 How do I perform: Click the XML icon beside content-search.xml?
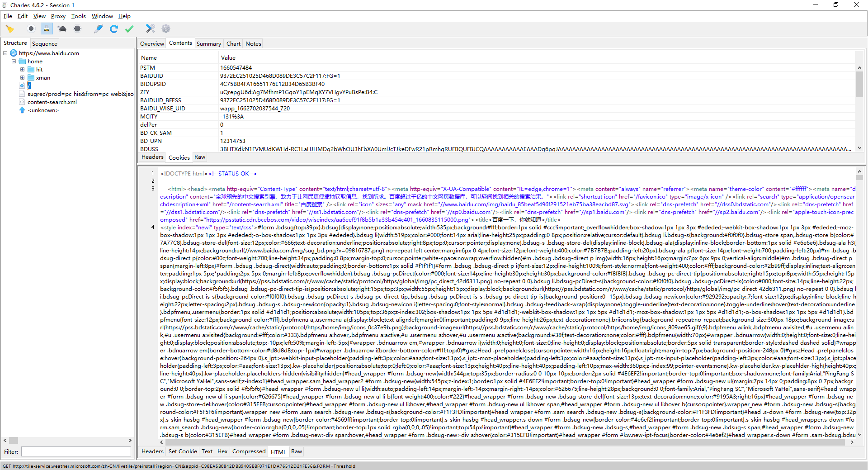click(x=22, y=102)
